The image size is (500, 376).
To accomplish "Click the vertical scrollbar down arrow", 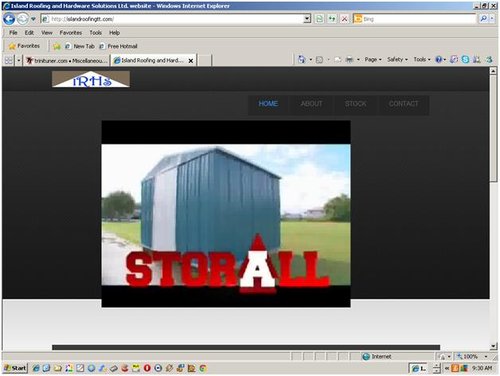I will coord(493,346).
